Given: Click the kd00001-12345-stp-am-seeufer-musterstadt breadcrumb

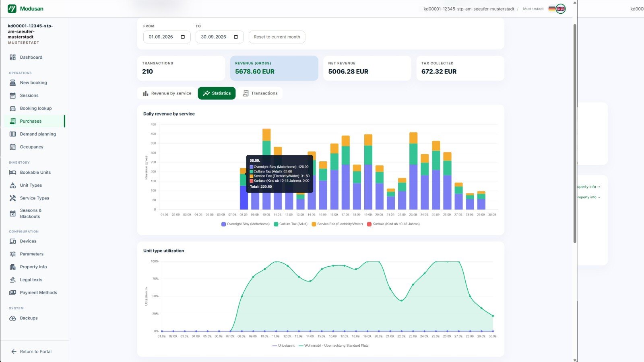Looking at the screenshot, I should 469,9.
